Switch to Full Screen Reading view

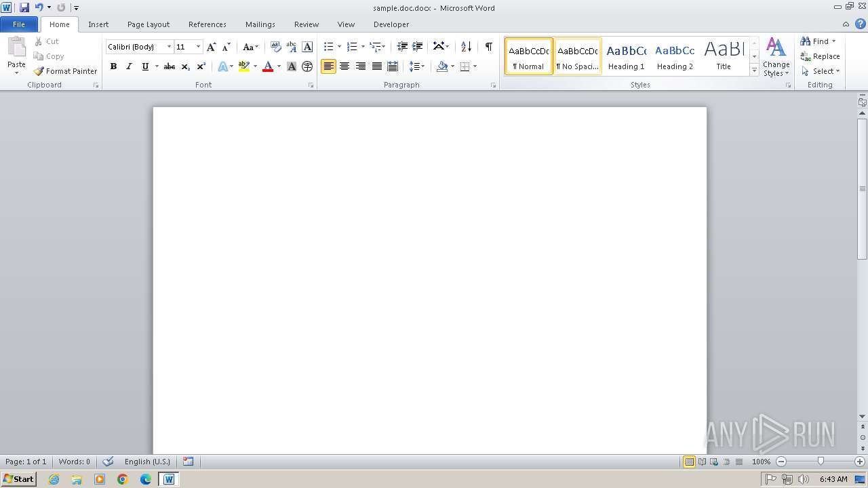(702, 462)
